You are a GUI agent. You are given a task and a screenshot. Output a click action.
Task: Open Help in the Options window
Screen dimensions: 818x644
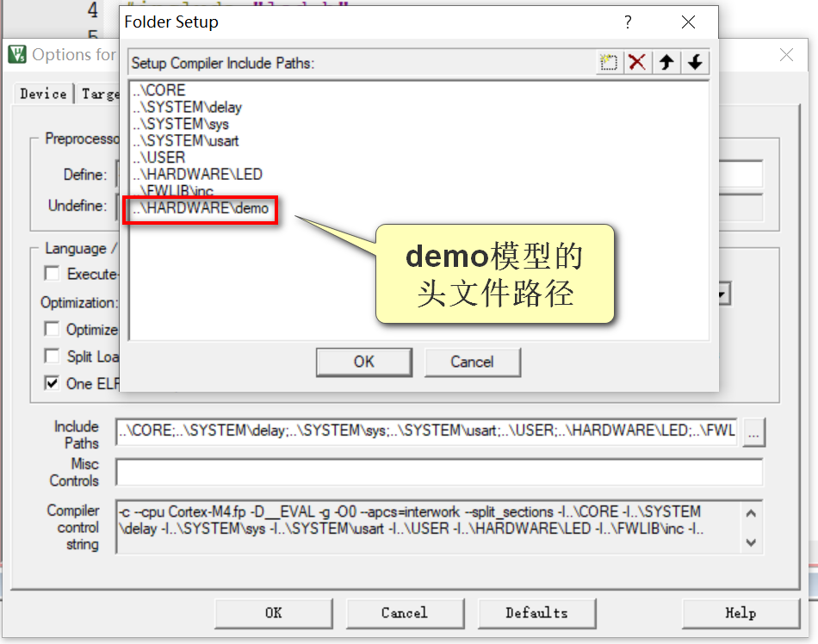741,613
